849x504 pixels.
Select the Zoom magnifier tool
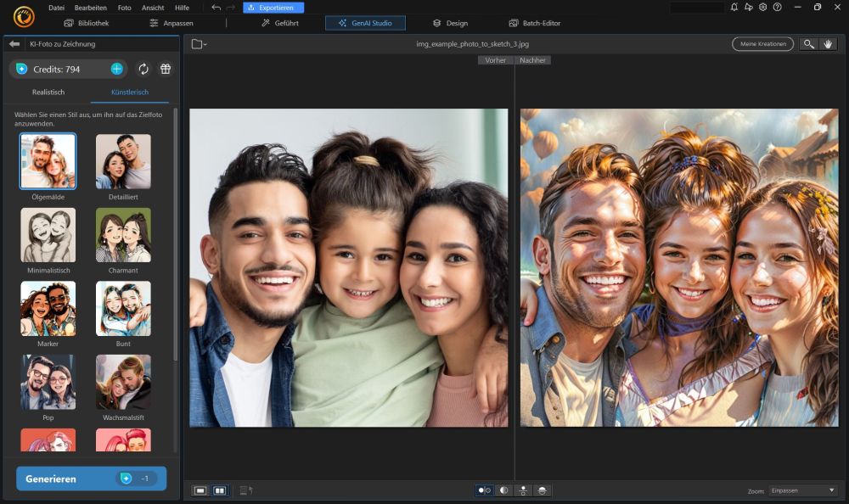(x=808, y=44)
